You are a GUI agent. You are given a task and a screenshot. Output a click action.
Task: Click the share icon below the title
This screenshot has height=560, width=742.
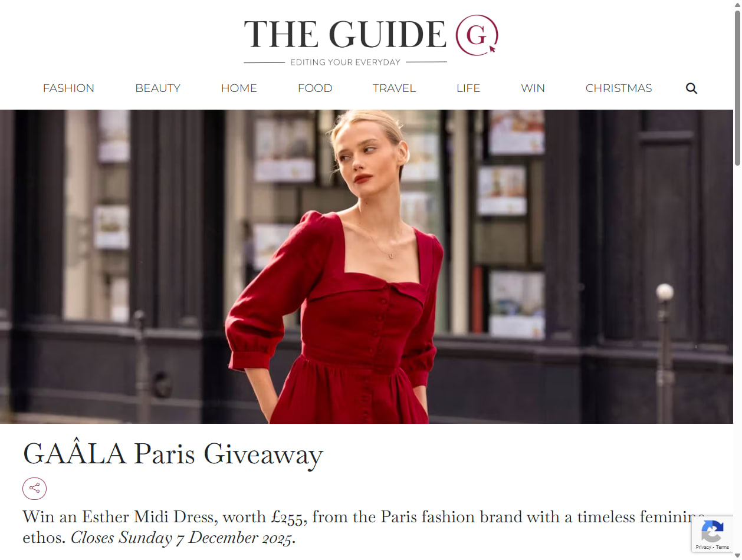click(34, 489)
